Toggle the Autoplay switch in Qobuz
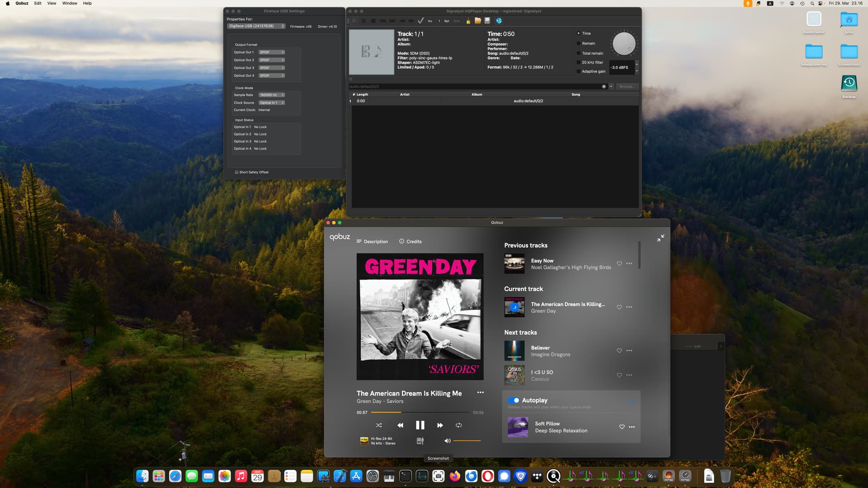This screenshot has width=868, height=488. pos(514,400)
